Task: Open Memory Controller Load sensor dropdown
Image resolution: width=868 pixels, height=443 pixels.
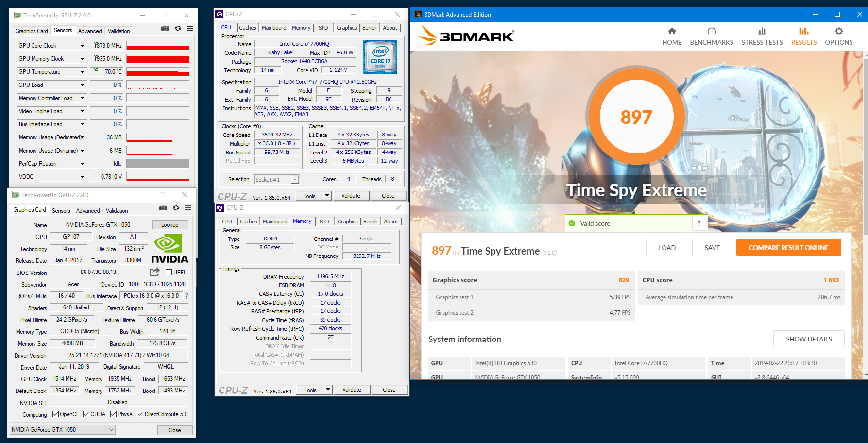Action: (82, 98)
